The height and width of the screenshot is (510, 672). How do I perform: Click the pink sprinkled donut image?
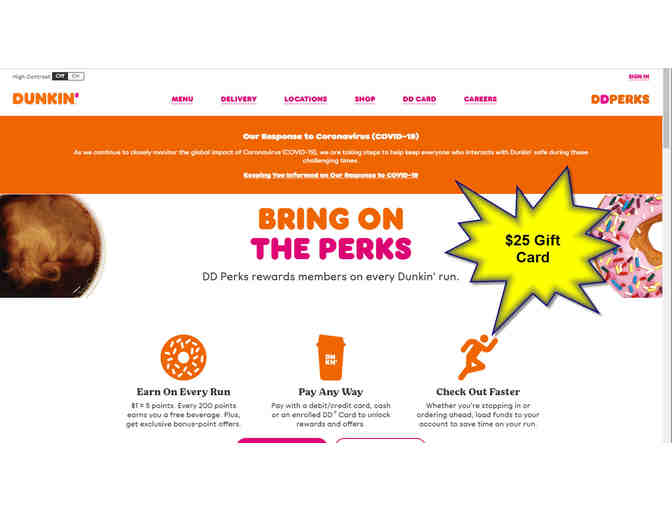point(631,246)
